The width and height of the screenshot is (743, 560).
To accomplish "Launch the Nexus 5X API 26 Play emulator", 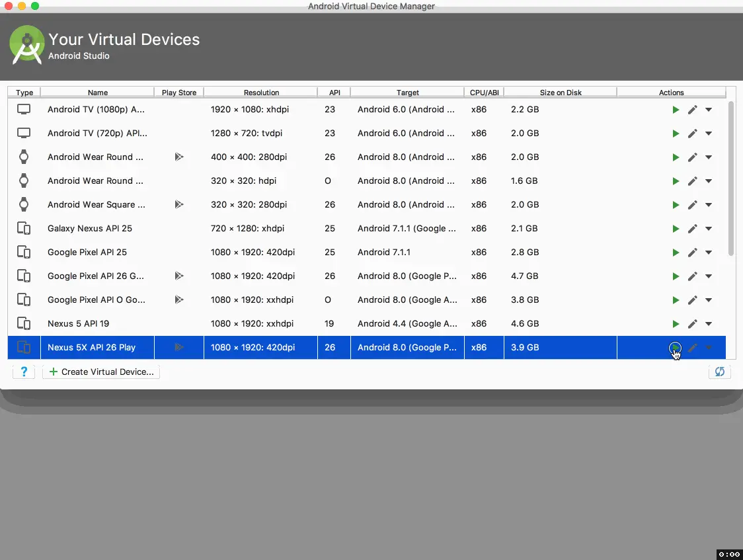I will coord(675,348).
